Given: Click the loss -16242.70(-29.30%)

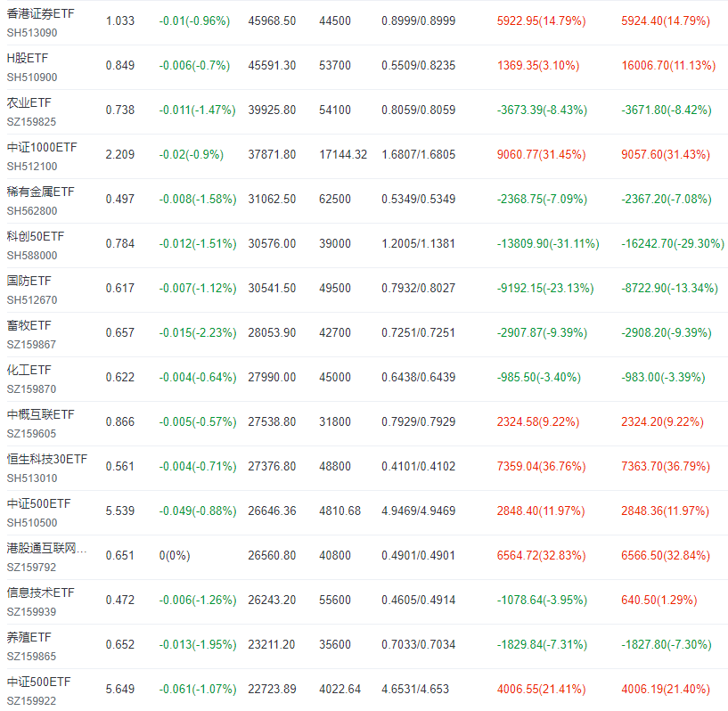Looking at the screenshot, I should coord(673,244).
